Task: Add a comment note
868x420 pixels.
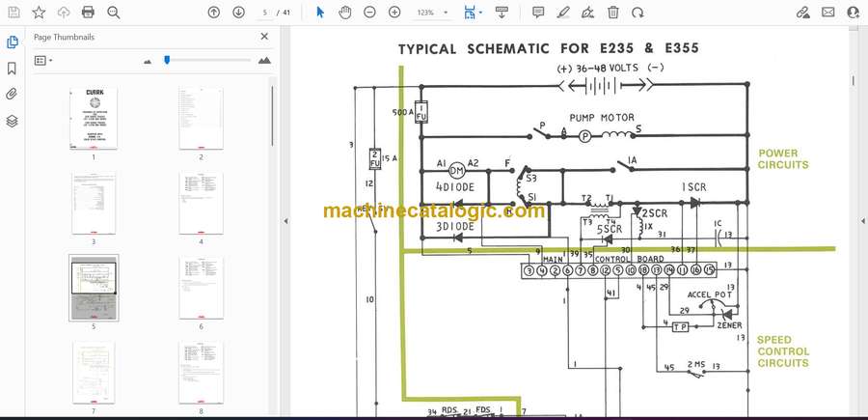Action: [x=538, y=13]
